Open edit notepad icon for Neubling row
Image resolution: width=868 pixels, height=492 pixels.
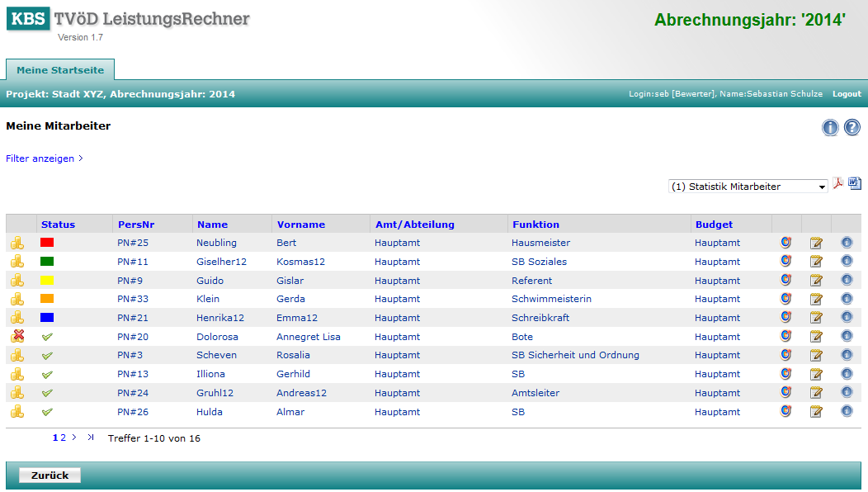816,243
